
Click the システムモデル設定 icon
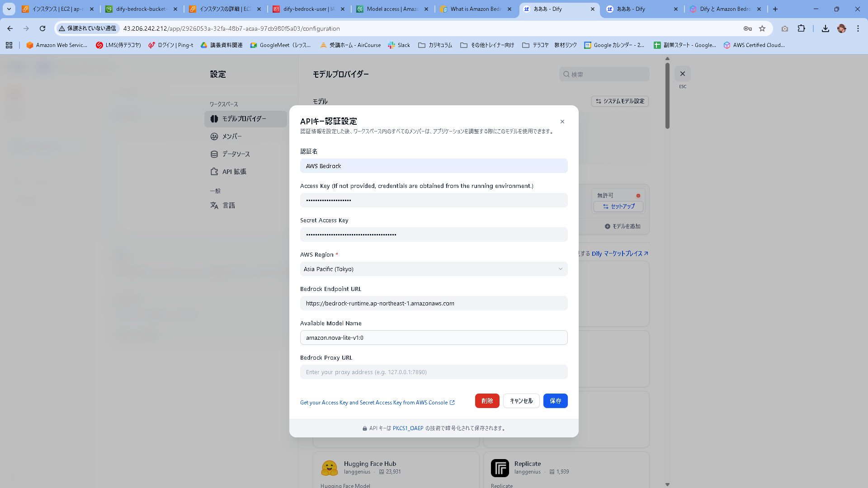(x=598, y=101)
